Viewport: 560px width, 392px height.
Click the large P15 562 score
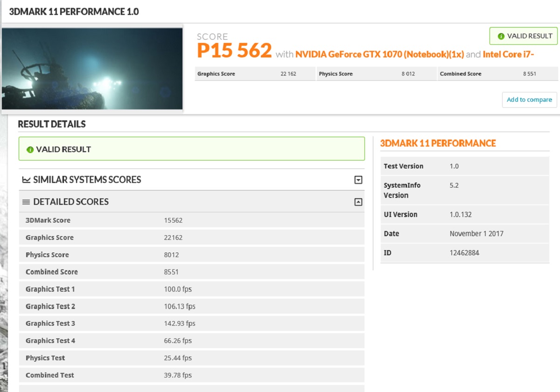click(234, 50)
